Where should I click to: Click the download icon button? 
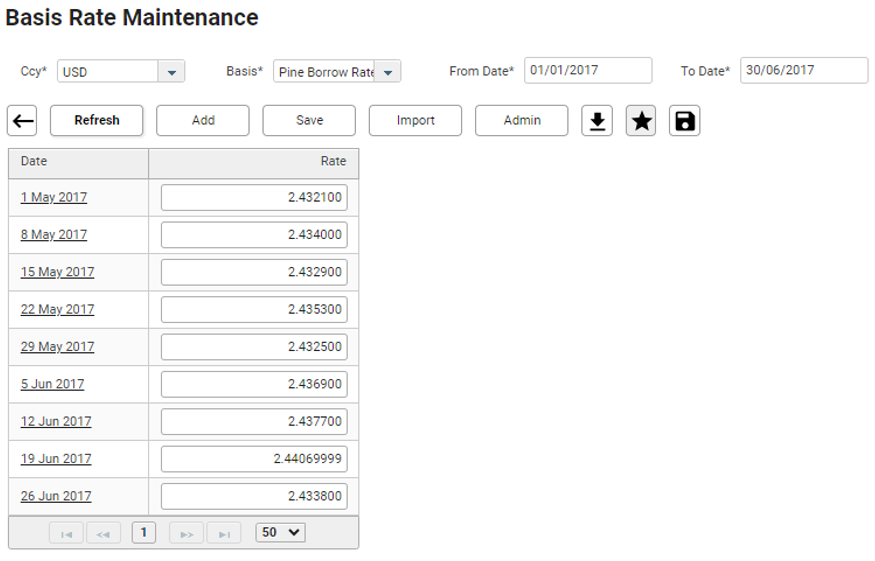597,121
